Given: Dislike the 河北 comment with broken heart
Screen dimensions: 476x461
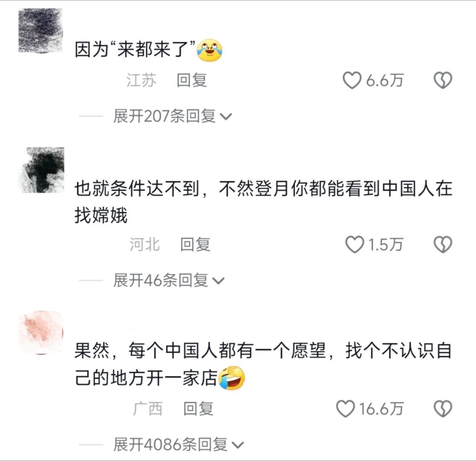Looking at the screenshot, I should click(x=443, y=245).
